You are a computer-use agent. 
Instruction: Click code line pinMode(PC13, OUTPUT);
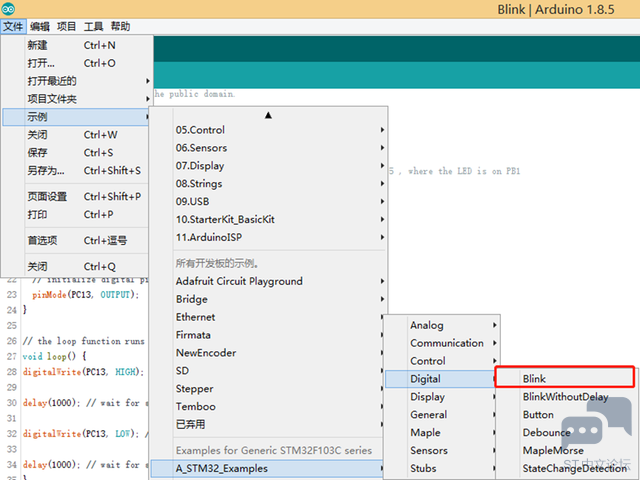[85, 295]
